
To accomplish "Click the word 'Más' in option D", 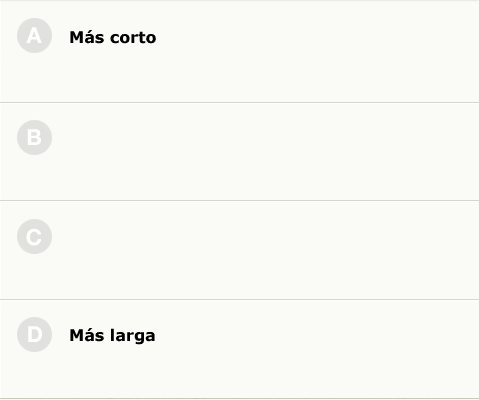I will [87, 335].
